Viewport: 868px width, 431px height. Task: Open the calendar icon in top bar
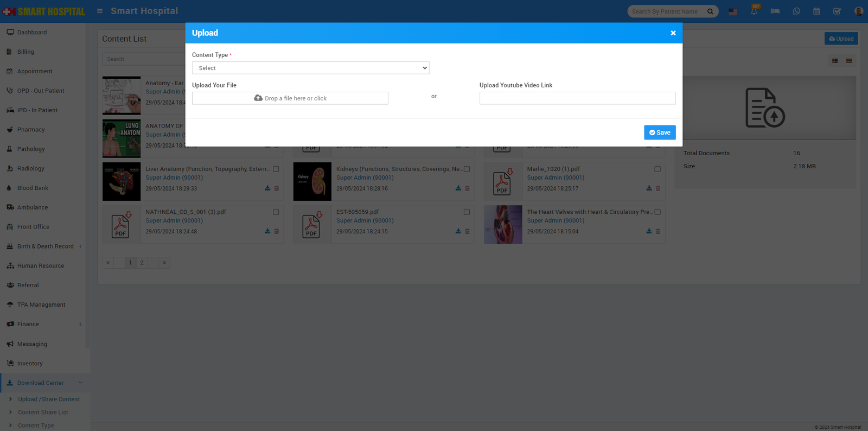click(x=816, y=11)
